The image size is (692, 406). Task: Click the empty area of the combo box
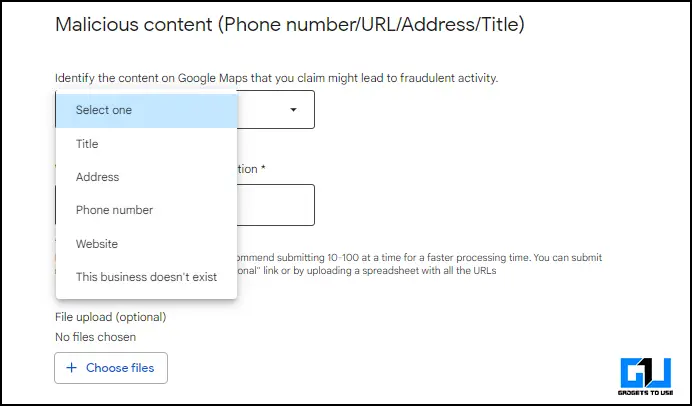pos(263,110)
